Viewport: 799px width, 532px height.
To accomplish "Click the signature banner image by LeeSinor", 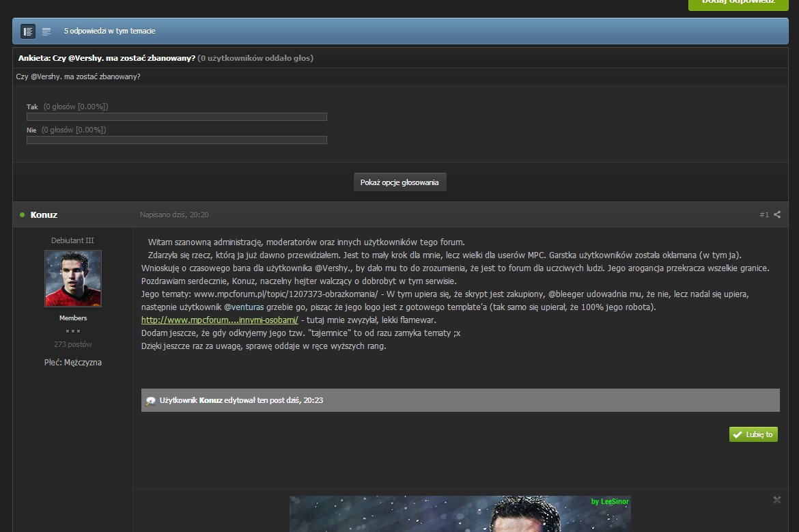I will coord(460,514).
